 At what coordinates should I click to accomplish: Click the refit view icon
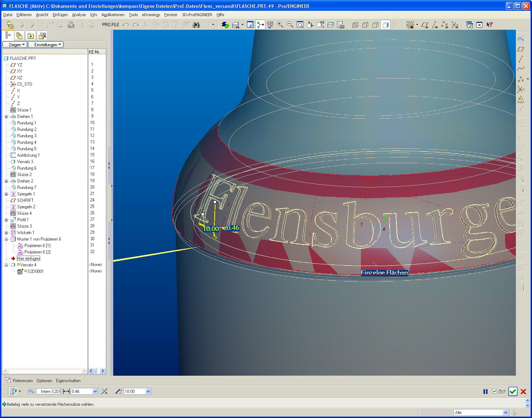point(300,25)
